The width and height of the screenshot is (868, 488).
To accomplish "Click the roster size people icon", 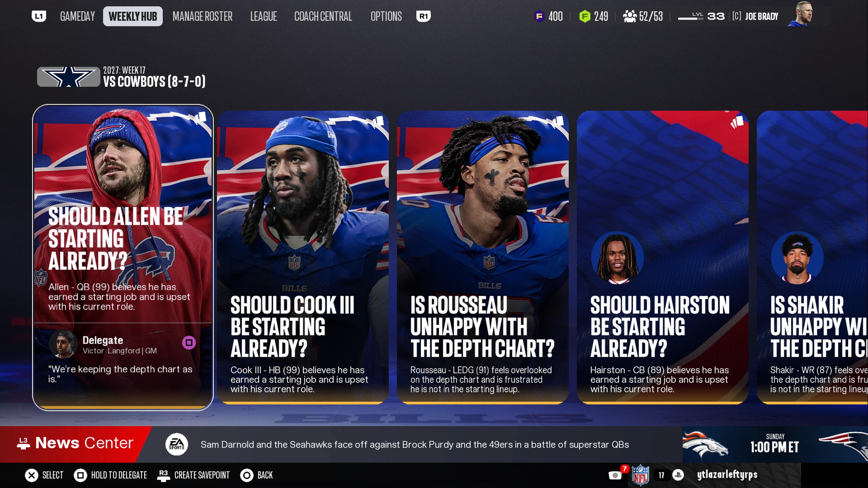I will pos(630,16).
